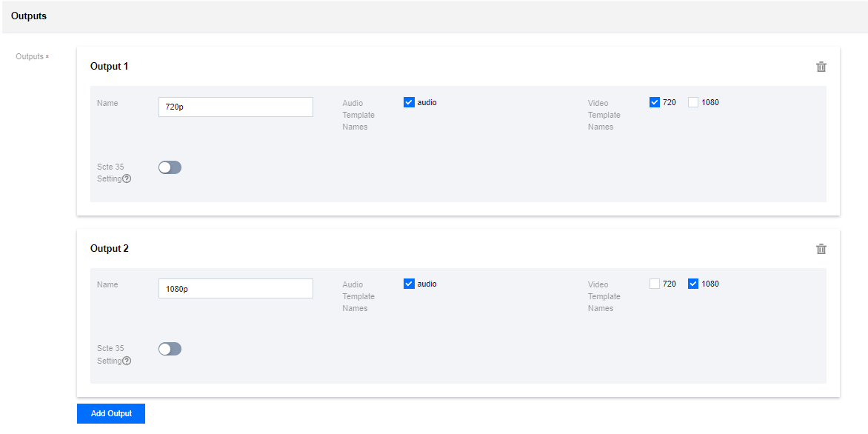Click the Output 1 card title
868x434 pixels.
(109, 67)
